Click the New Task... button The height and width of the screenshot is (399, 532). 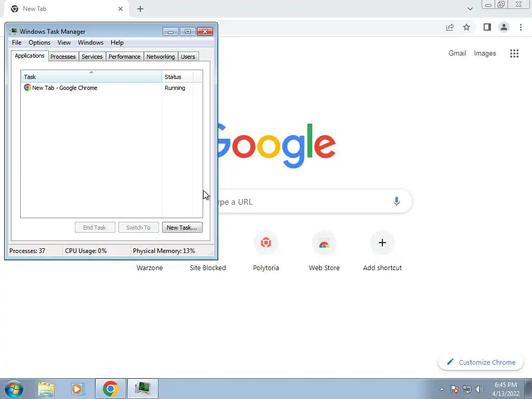click(x=182, y=228)
